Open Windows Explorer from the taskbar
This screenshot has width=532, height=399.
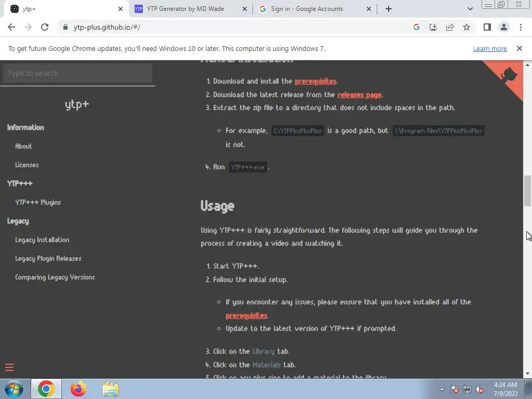[x=111, y=389]
